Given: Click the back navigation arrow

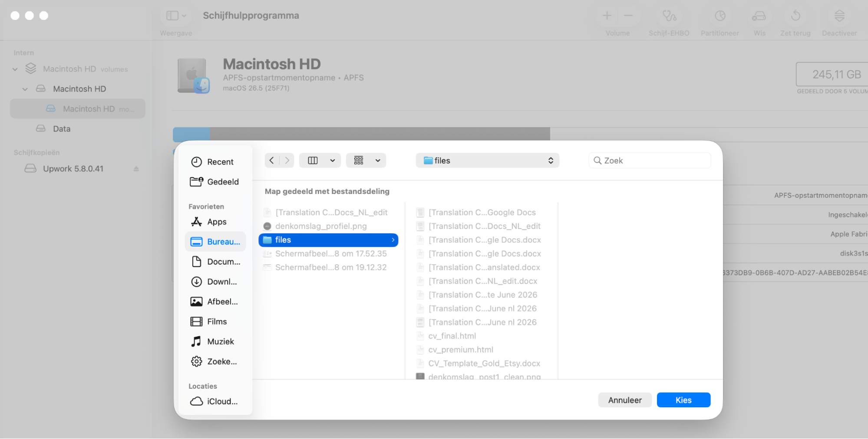Looking at the screenshot, I should click(272, 161).
